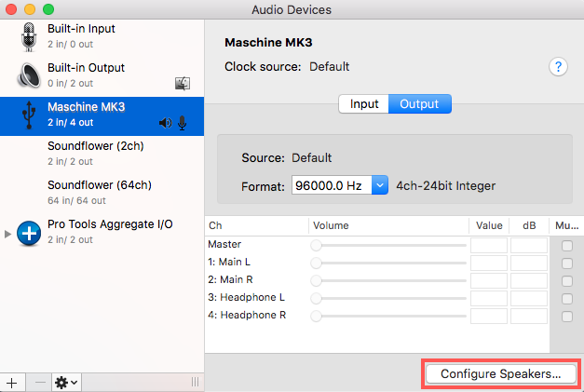This screenshot has height=392, width=584.
Task: Click the 3: Headphone L channel name
Action: point(246,297)
